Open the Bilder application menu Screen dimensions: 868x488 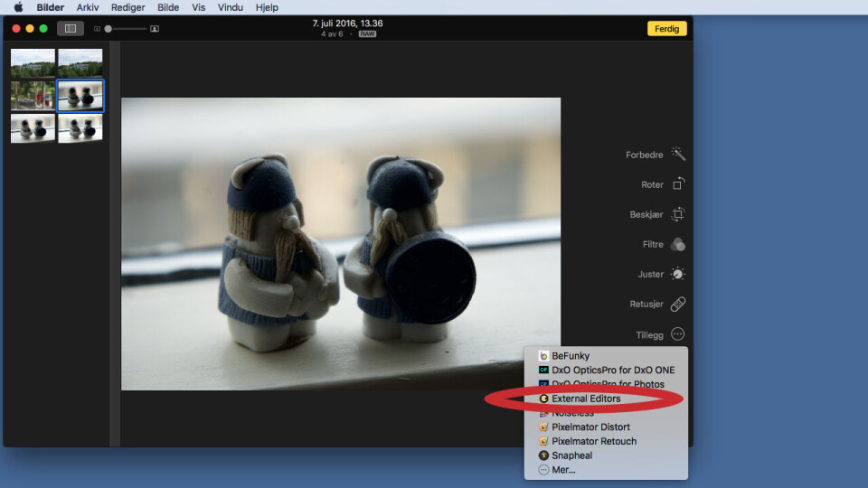[x=51, y=7]
